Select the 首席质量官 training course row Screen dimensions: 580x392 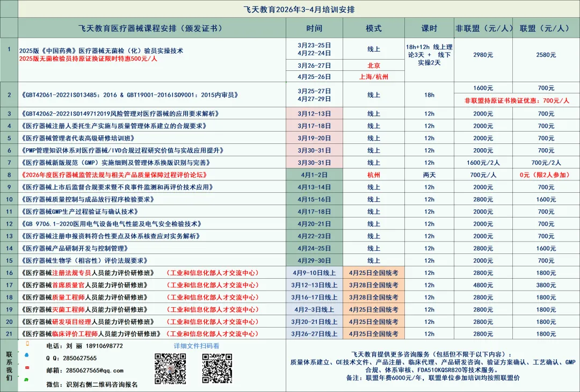(151, 285)
